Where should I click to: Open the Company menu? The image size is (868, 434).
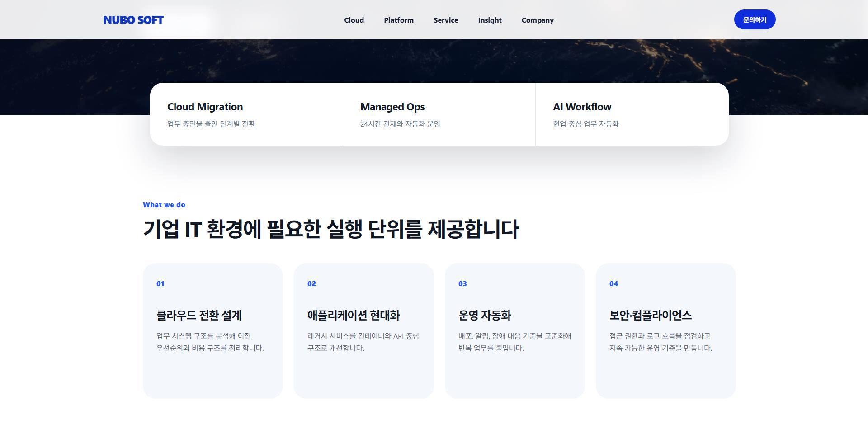pos(538,20)
